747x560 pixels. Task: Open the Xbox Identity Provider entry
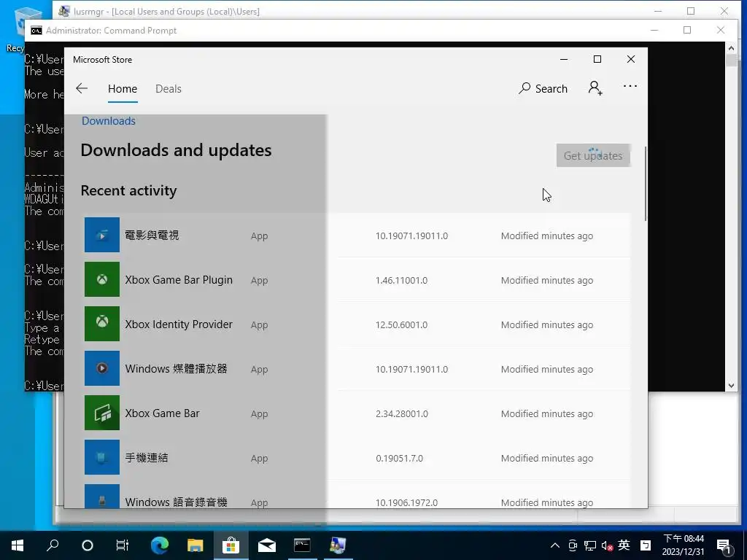click(357, 324)
